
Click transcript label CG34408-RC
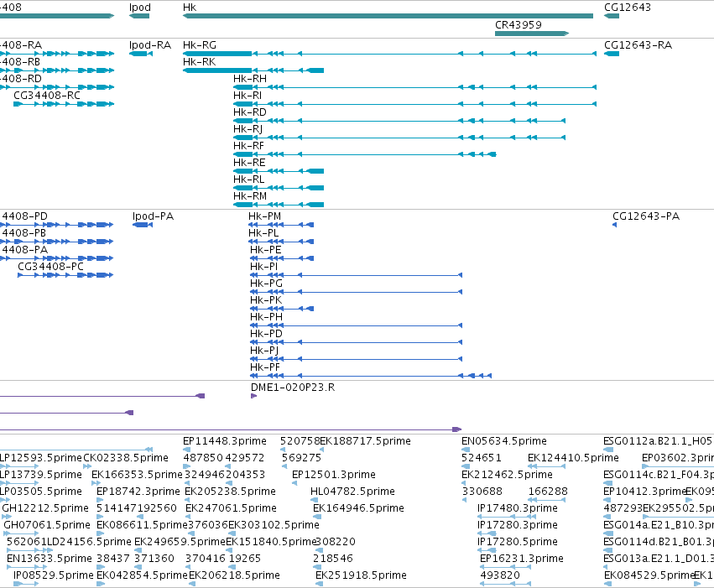(x=47, y=96)
